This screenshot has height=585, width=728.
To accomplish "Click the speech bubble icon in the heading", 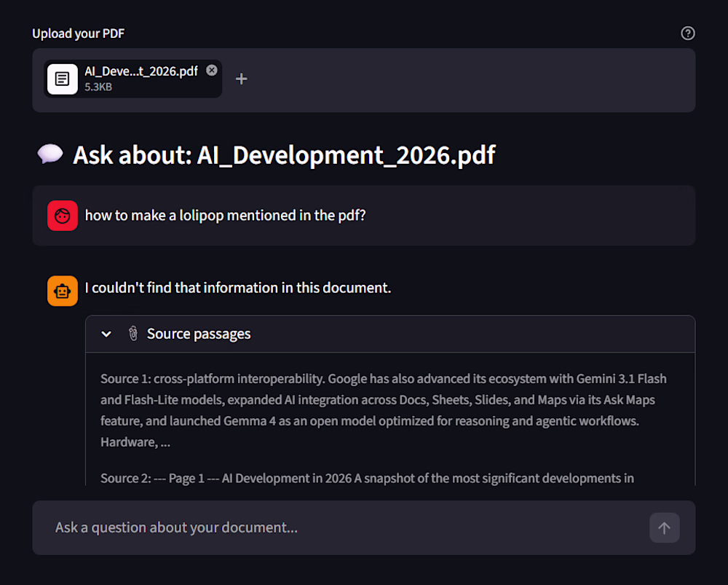I will pos(50,154).
